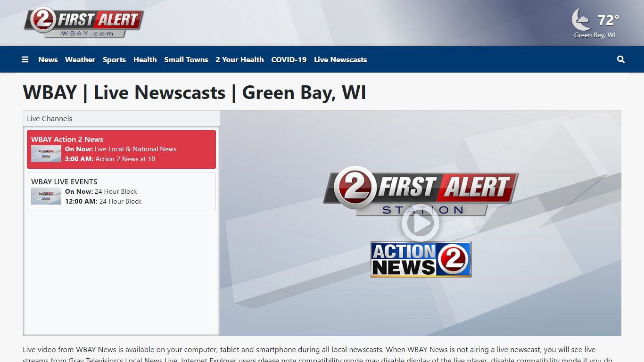
Task: Click the 72° temperature reading
Action: click(608, 20)
